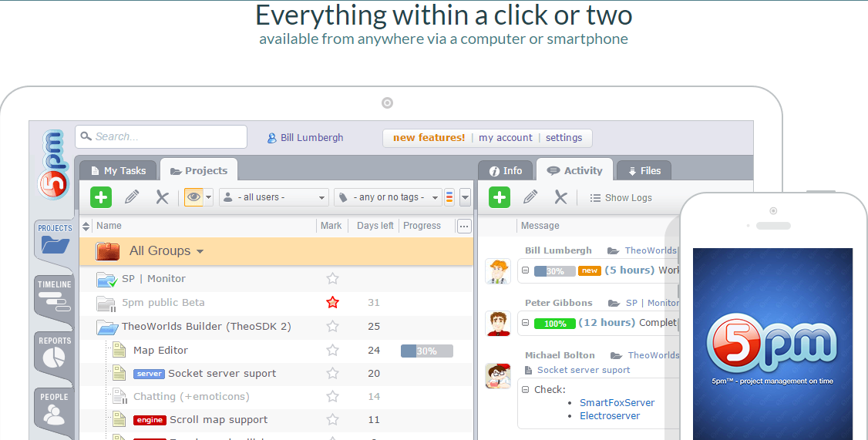Open the all users dropdown
Screen dimensions: 868x440
pos(274,197)
